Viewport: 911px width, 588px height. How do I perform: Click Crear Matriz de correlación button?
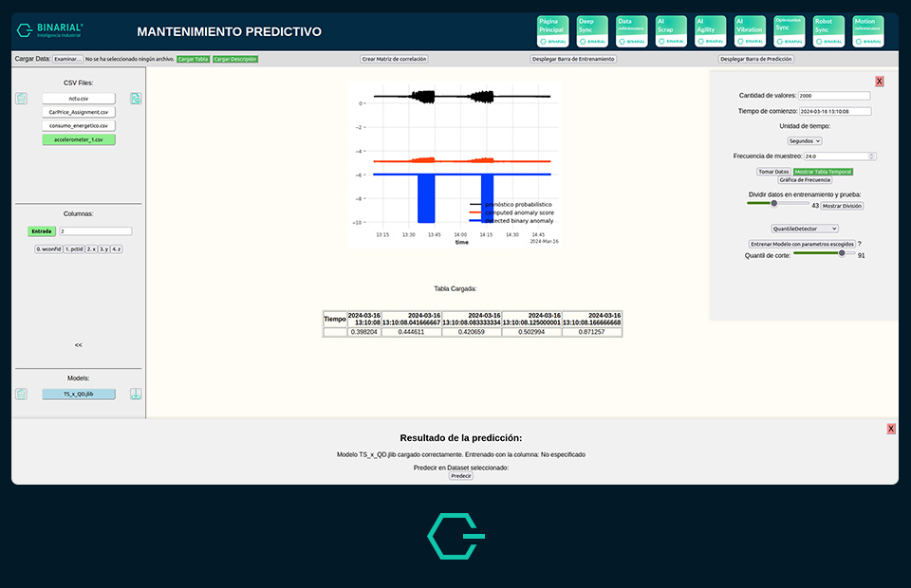[x=395, y=59]
